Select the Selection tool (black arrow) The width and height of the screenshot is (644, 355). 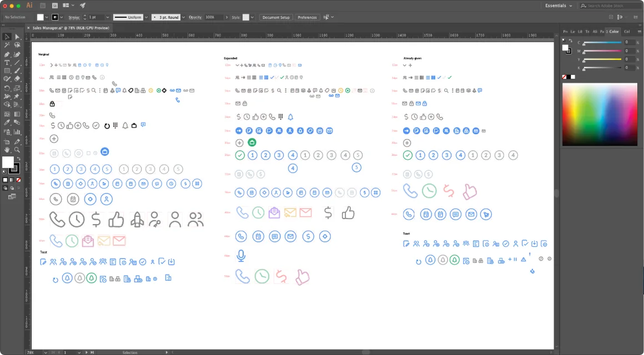[7, 37]
